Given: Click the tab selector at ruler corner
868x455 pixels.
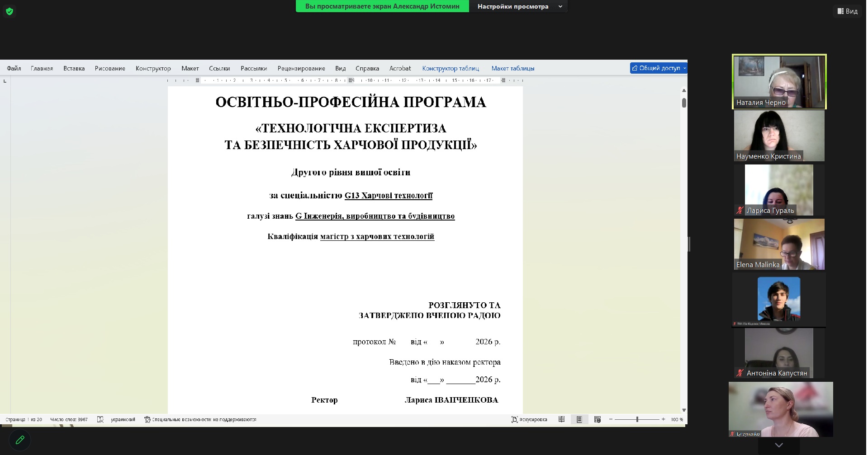Looking at the screenshot, I should 5,81.
